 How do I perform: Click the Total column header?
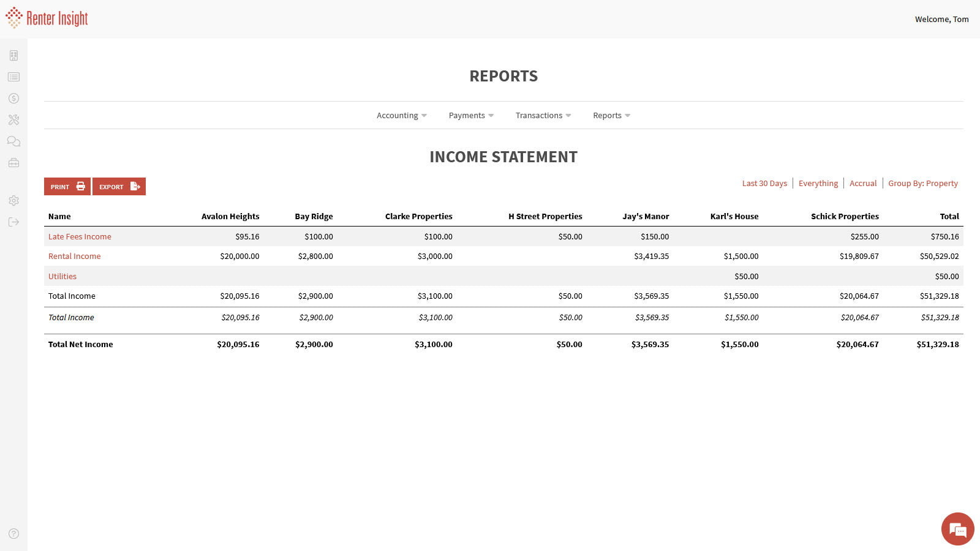pyautogui.click(x=949, y=217)
